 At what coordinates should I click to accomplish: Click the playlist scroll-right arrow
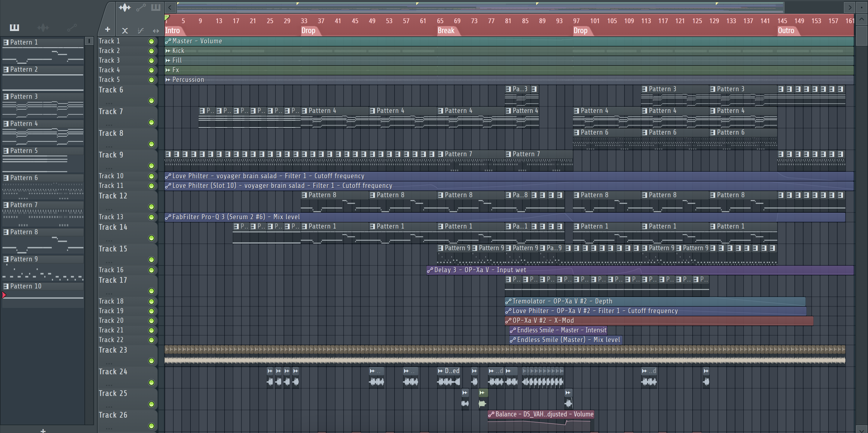click(850, 7)
